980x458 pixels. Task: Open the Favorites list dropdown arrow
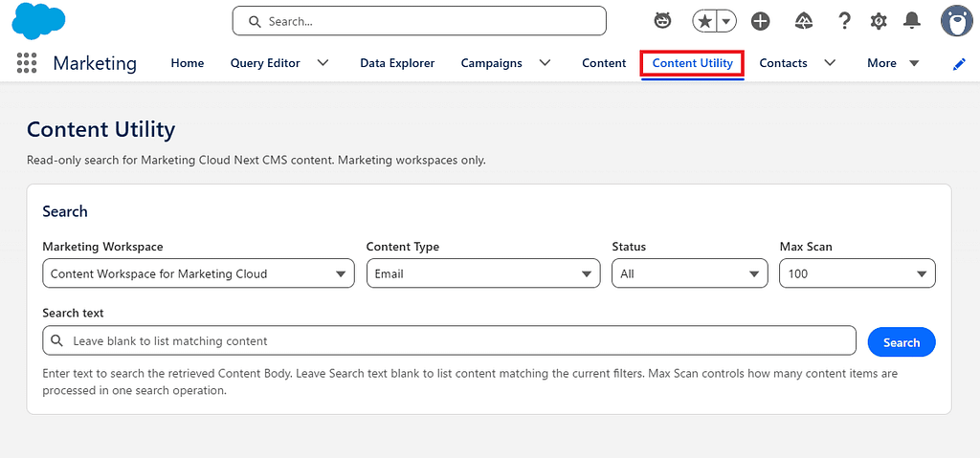point(726,21)
